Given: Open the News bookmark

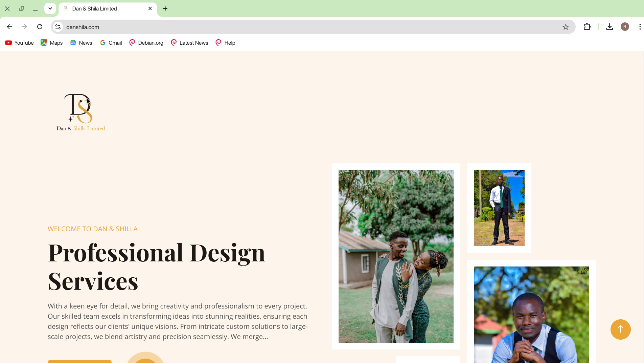Looking at the screenshot, I should 81,43.
